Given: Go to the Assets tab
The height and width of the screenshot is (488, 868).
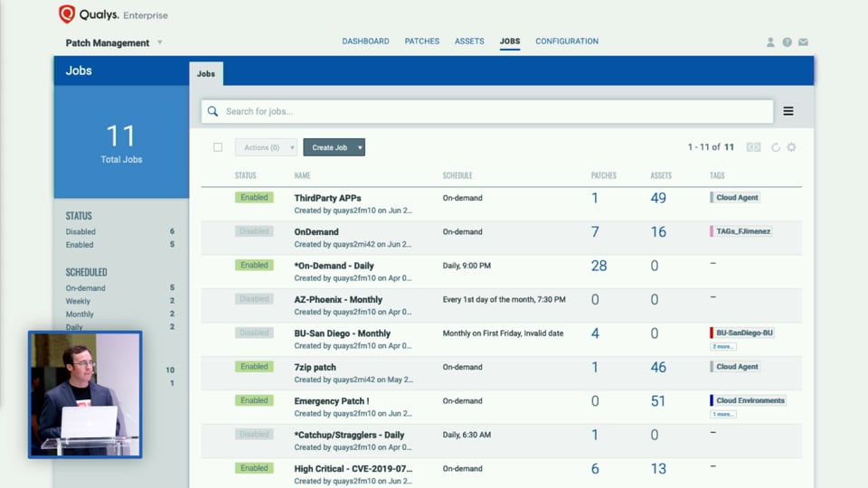Looking at the screenshot, I should click(469, 41).
